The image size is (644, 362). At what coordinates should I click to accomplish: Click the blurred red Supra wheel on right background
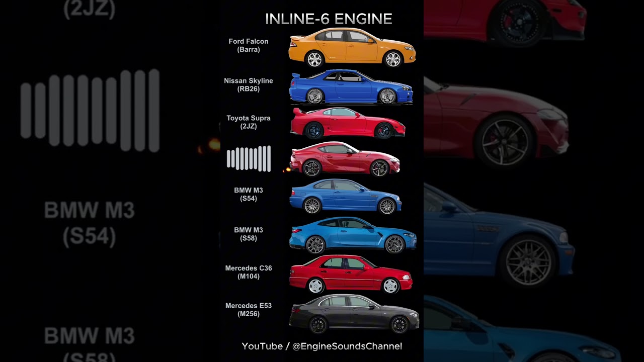(x=505, y=142)
